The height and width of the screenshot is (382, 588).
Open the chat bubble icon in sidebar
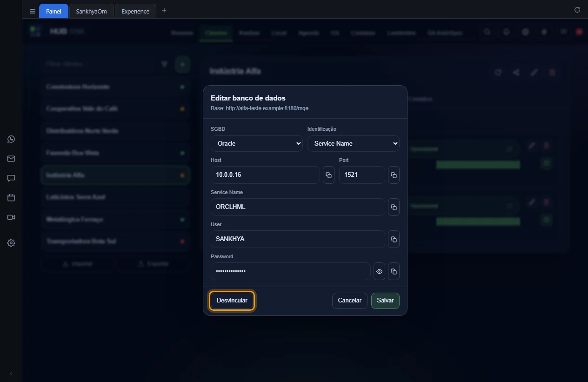(11, 178)
